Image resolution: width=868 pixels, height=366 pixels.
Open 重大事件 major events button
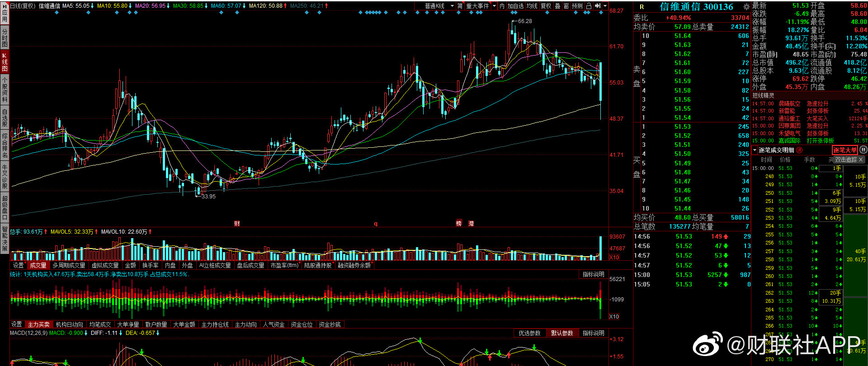(477, 6)
